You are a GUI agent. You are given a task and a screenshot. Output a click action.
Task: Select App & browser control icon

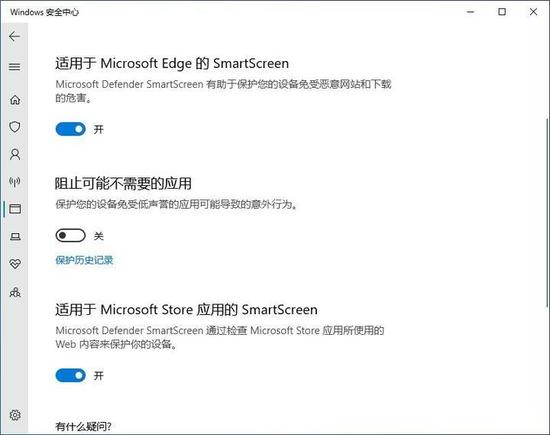click(x=15, y=209)
